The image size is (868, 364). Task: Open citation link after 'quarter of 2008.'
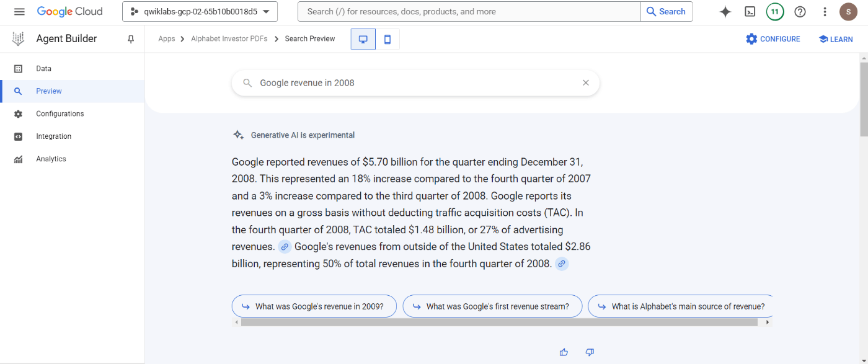click(562, 264)
